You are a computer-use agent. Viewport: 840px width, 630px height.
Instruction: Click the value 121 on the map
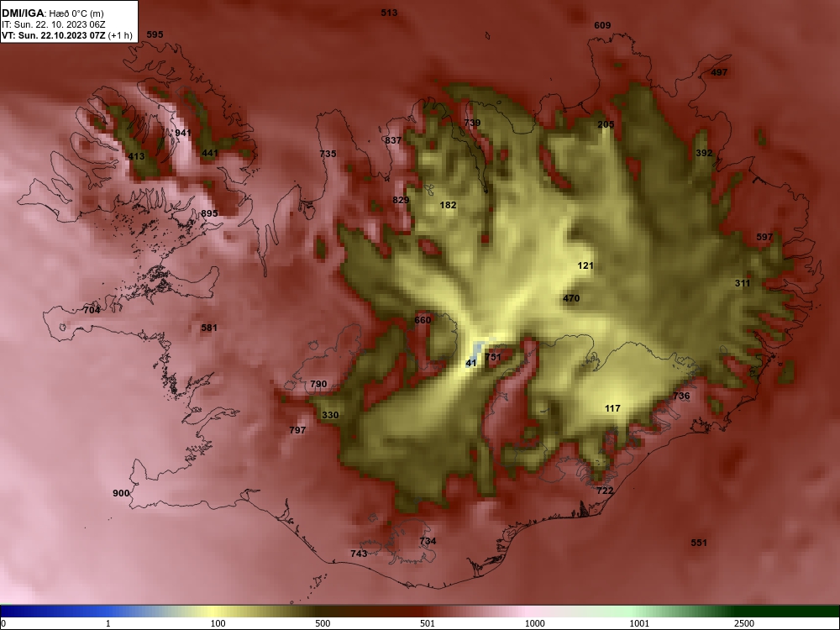585,265
